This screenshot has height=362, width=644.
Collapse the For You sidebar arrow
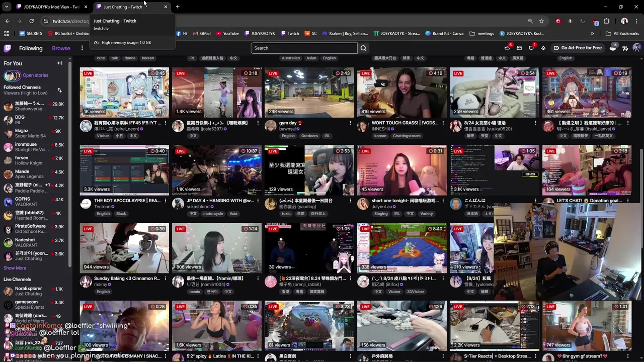(60, 63)
